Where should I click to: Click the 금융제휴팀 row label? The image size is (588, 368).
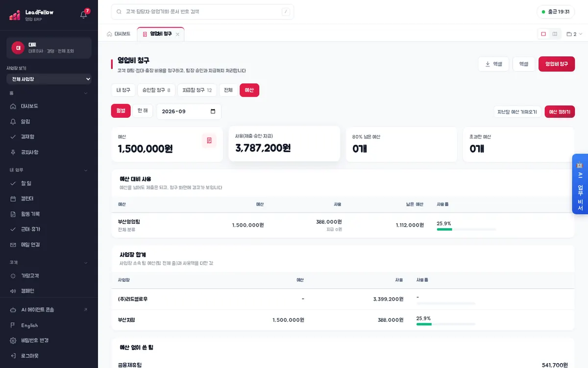click(x=130, y=365)
